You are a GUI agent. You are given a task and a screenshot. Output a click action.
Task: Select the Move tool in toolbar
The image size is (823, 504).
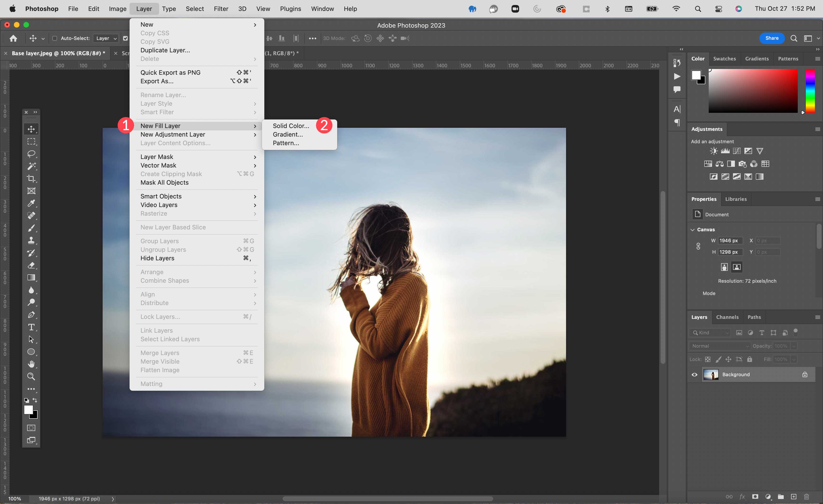(x=31, y=129)
